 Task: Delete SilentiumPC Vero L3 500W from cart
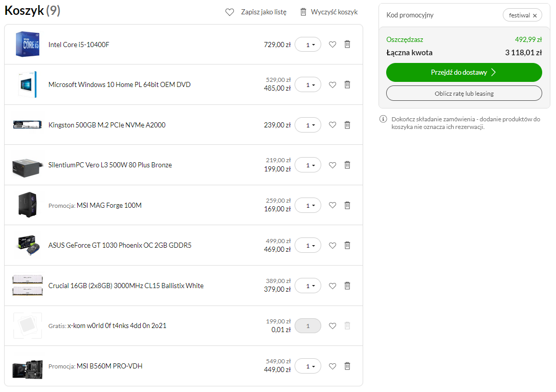click(x=347, y=165)
